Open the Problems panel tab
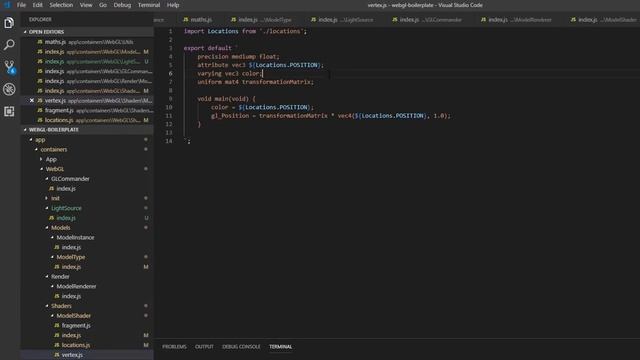The width and height of the screenshot is (640, 360). point(174,347)
